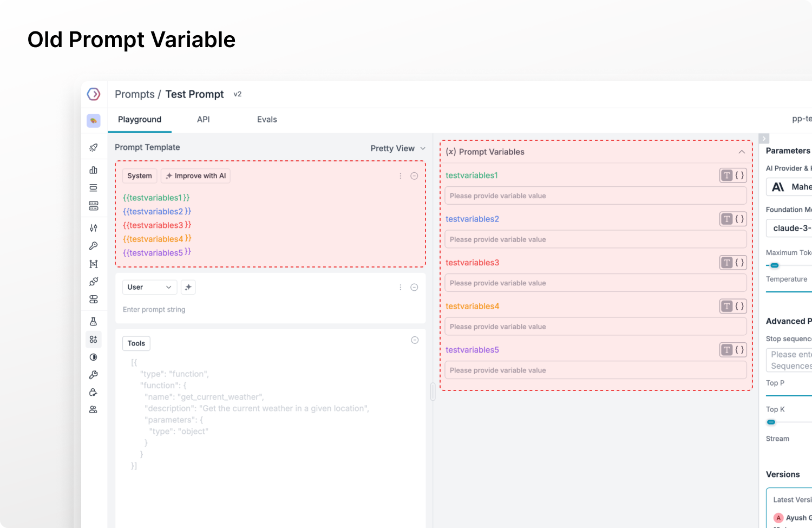
Task: Open the User role dropdown
Action: click(149, 287)
